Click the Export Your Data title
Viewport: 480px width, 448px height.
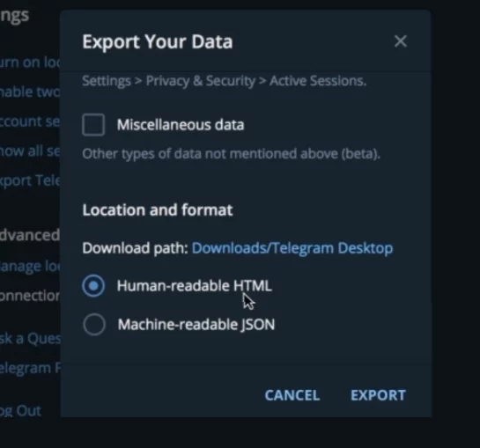158,41
